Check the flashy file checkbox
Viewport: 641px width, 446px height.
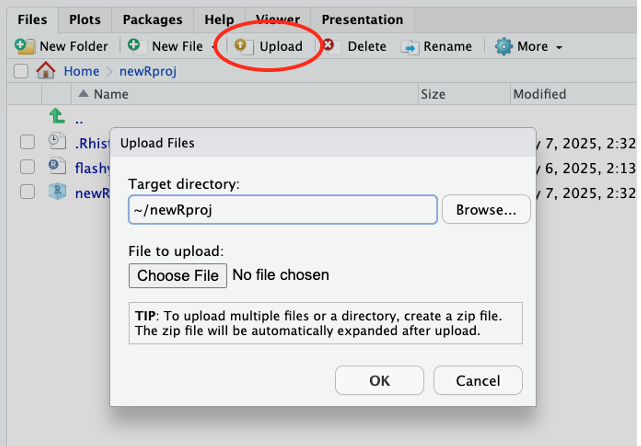click(x=27, y=167)
